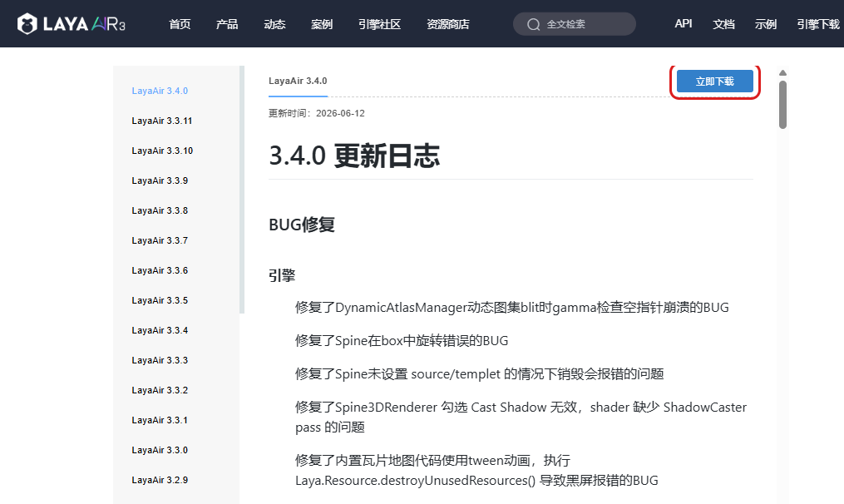Open the 案例 nav item
This screenshot has height=504, width=844.
322,24
